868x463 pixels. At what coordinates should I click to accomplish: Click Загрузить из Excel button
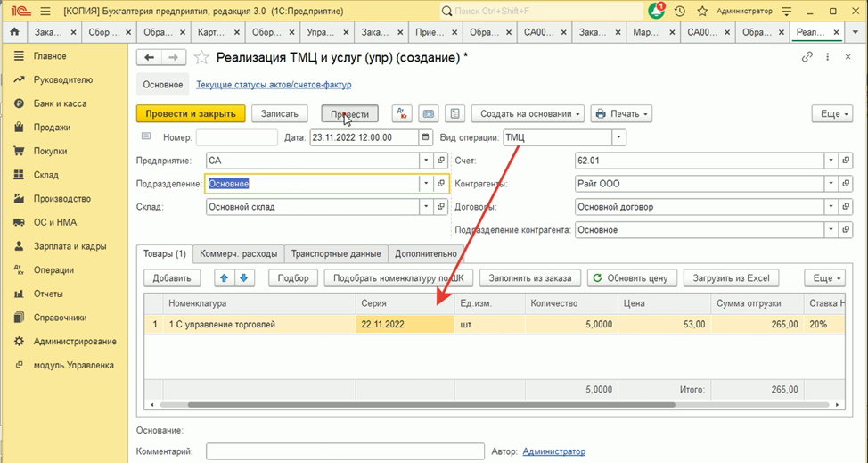click(x=732, y=278)
